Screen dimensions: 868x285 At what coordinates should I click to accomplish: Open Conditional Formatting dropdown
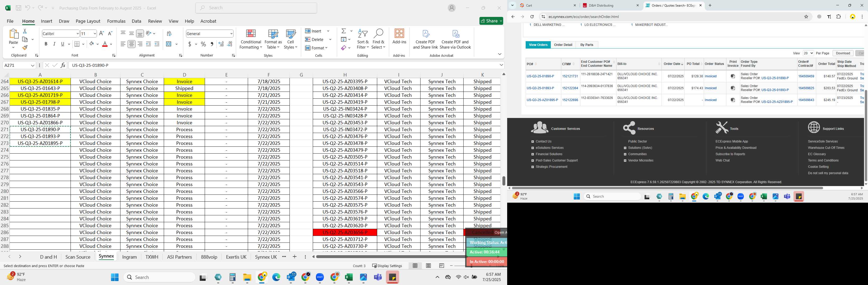coord(251,39)
